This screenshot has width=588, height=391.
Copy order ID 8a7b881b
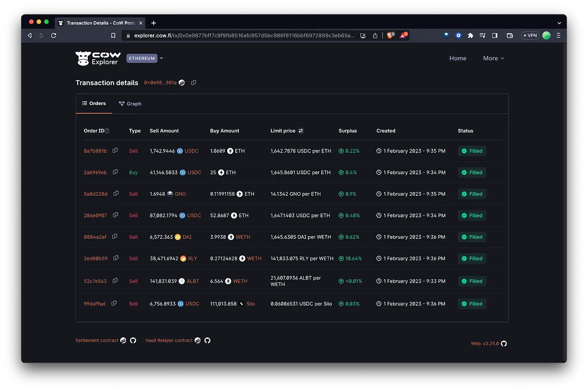[x=115, y=150]
